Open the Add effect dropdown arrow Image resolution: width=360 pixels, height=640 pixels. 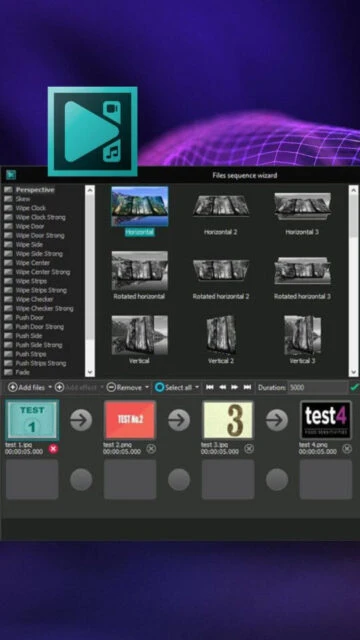point(101,387)
